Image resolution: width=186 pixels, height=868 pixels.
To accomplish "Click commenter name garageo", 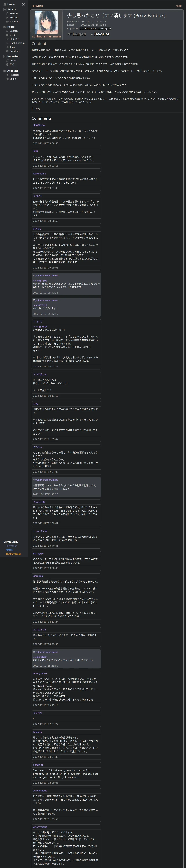I will pyautogui.click(x=38, y=576).
